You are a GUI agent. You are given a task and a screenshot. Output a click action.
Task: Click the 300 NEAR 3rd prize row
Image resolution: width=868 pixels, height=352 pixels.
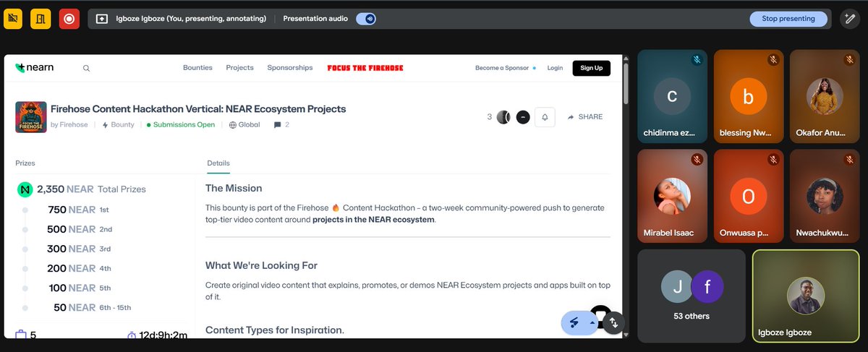tap(80, 249)
